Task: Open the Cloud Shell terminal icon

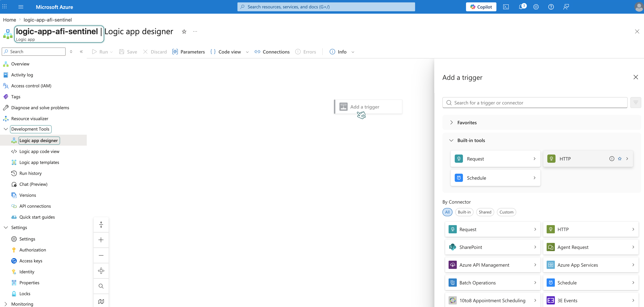Action: click(x=506, y=7)
